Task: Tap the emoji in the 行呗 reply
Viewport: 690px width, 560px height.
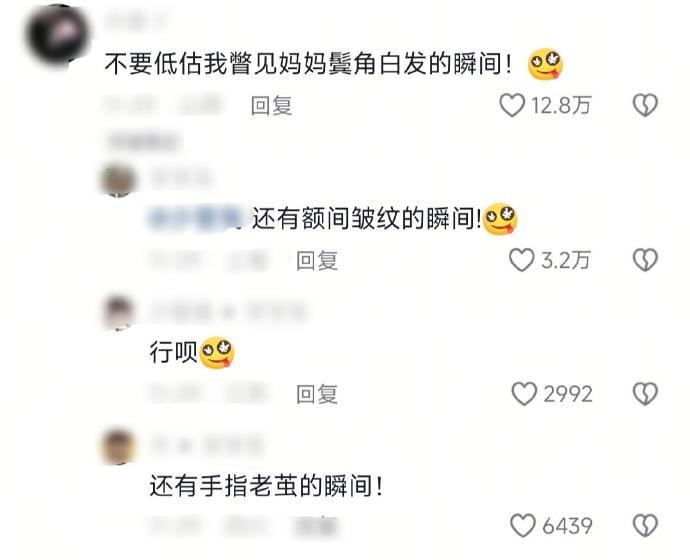Action: (x=217, y=353)
